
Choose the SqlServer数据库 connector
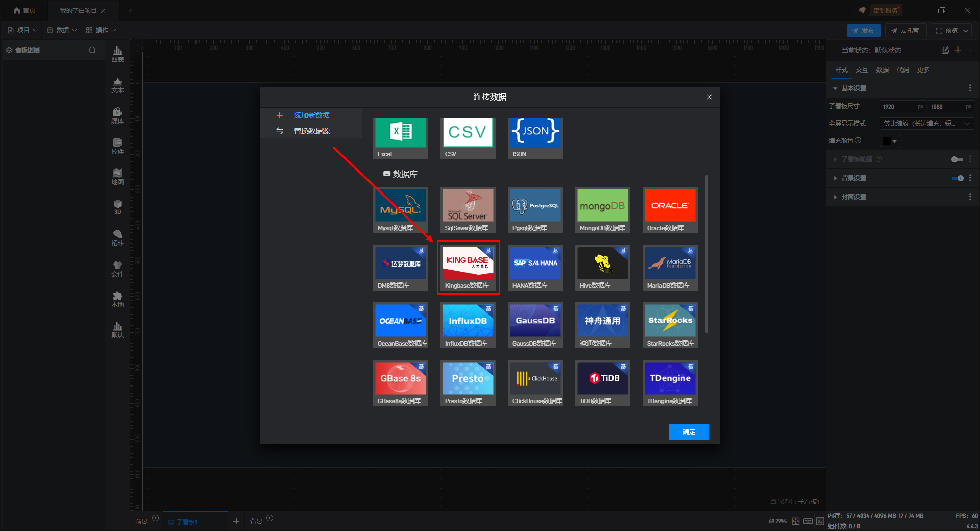[x=468, y=210]
